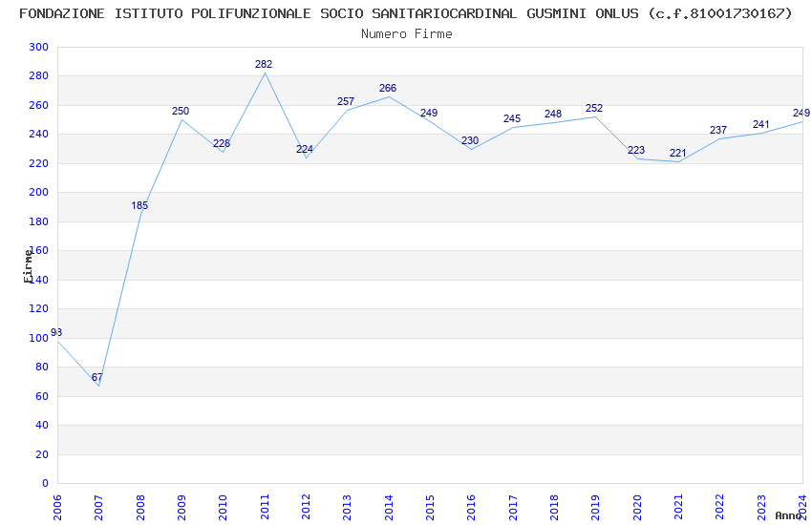
Task: Click the y-axis value 180
Action: (39, 221)
